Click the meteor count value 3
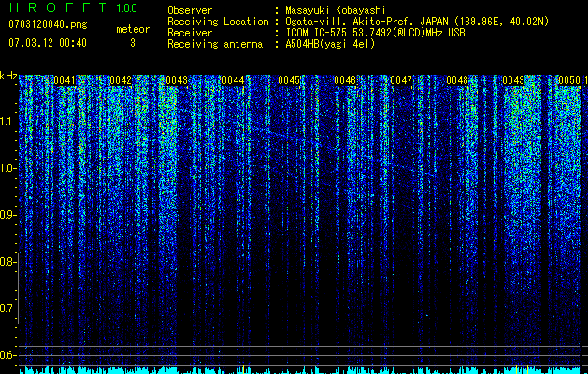588x374 pixels. point(133,43)
